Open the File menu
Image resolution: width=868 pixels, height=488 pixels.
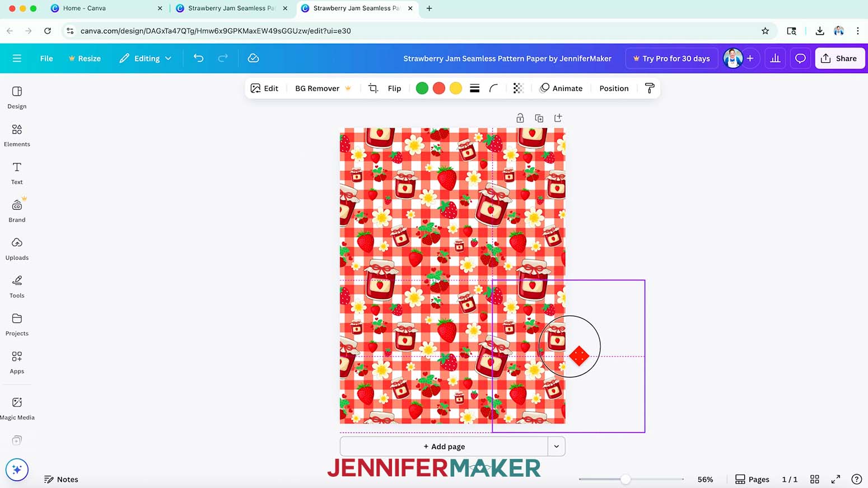coord(46,58)
